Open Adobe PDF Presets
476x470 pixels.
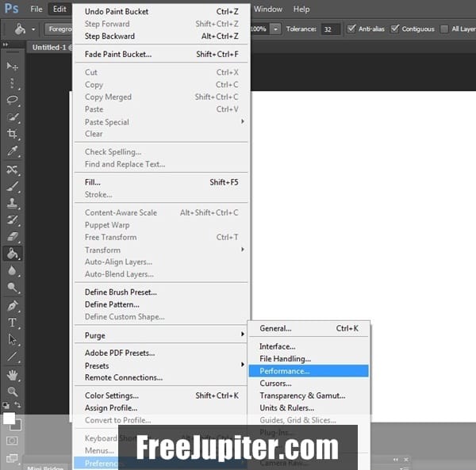point(161,353)
